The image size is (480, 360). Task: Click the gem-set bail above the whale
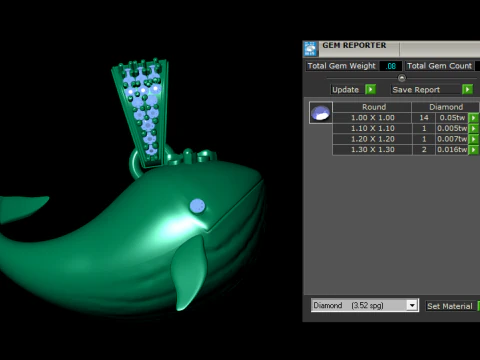coord(142,112)
